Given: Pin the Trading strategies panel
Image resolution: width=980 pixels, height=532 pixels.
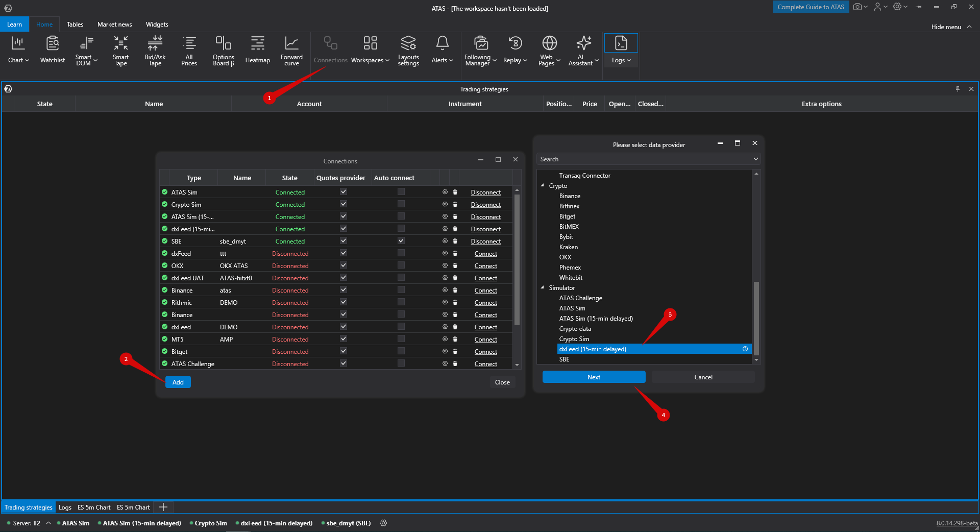Looking at the screenshot, I should [x=958, y=89].
